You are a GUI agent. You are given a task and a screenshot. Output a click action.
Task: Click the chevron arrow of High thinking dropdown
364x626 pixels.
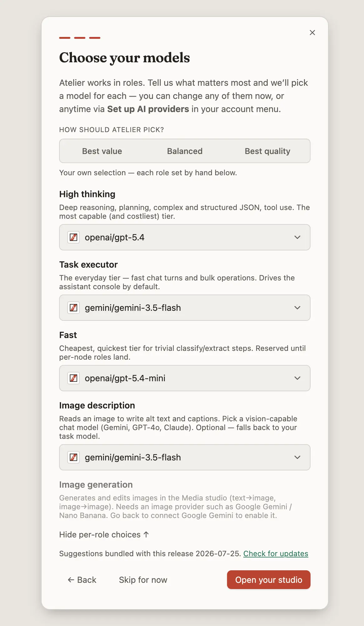[x=297, y=237]
